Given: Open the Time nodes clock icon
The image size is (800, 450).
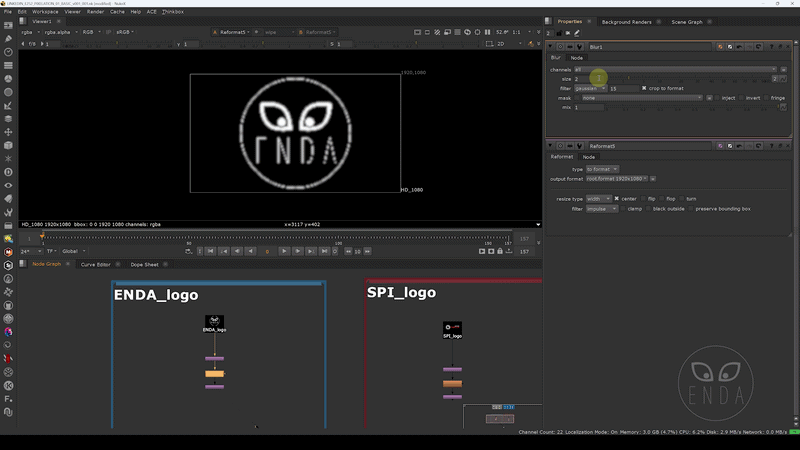Looking at the screenshot, I should [8, 52].
